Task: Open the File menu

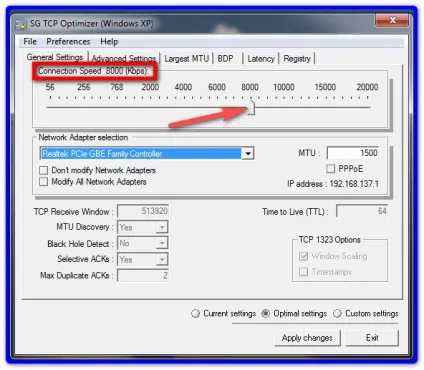Action: click(x=30, y=42)
